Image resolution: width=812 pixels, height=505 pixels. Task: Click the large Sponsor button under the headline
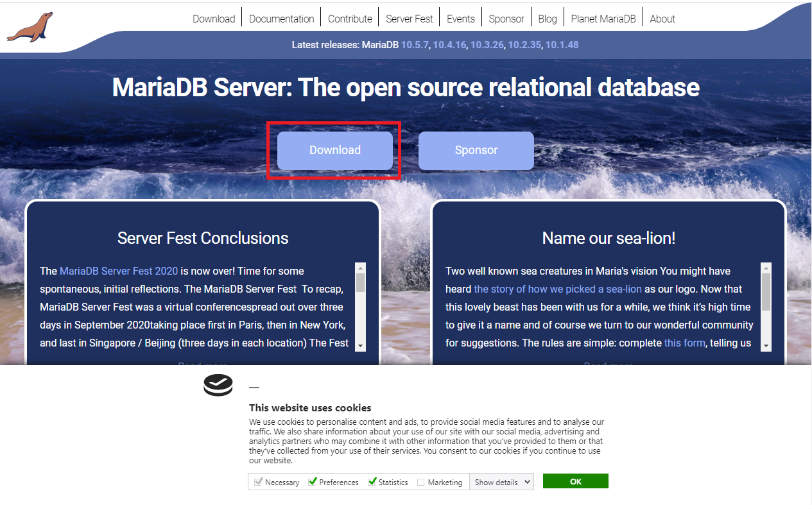point(476,151)
